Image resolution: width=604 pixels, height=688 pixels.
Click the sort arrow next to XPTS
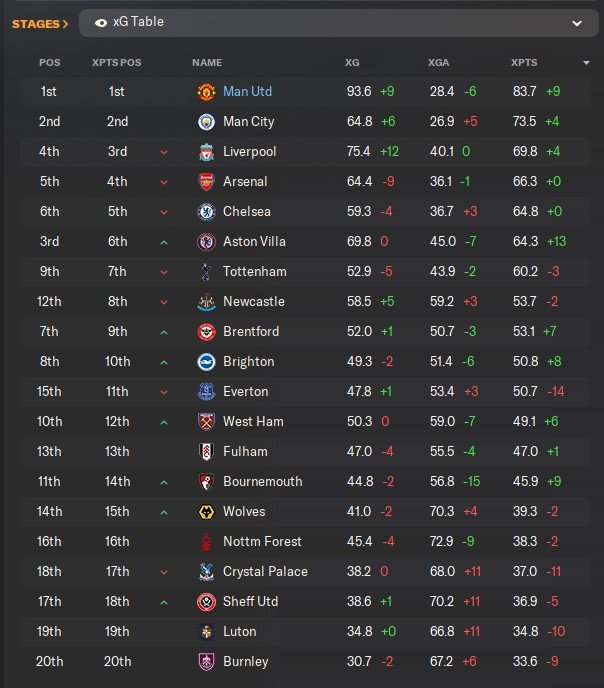pos(586,63)
